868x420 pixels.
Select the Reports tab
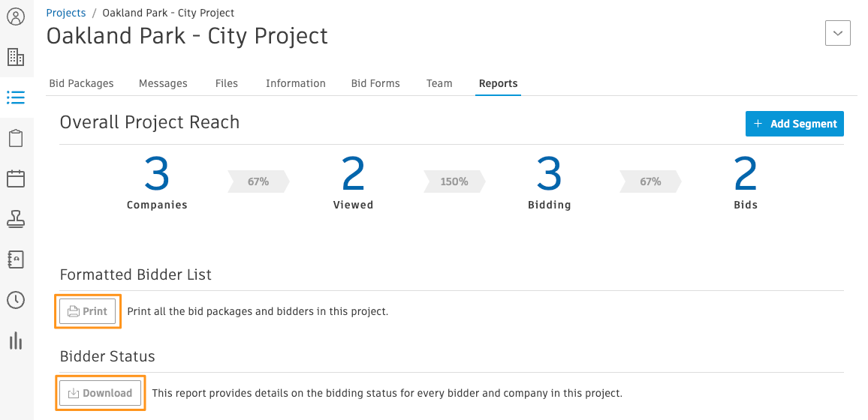[499, 83]
